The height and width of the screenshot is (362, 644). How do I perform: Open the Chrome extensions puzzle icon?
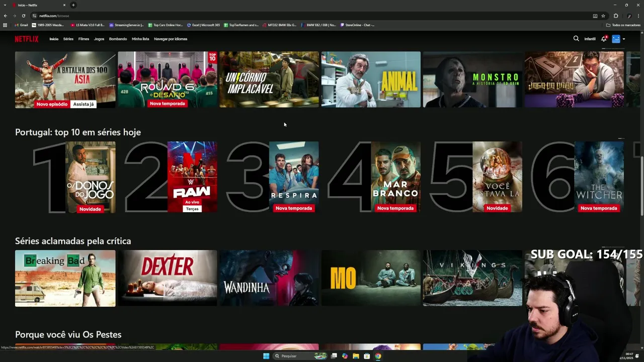coord(616,16)
